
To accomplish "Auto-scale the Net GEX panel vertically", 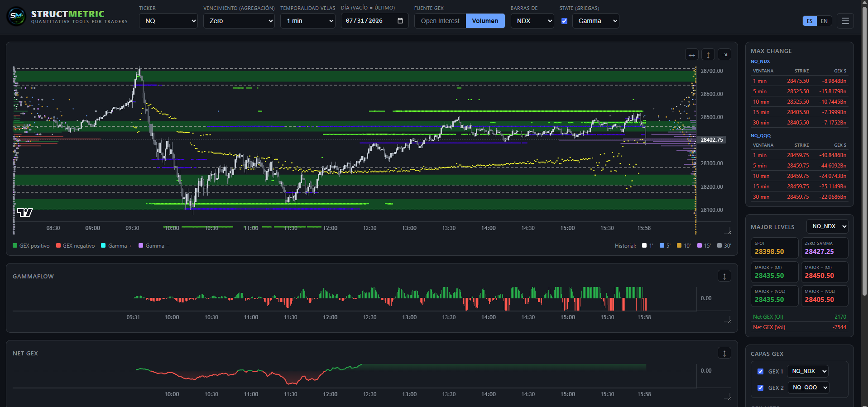I will pyautogui.click(x=724, y=353).
